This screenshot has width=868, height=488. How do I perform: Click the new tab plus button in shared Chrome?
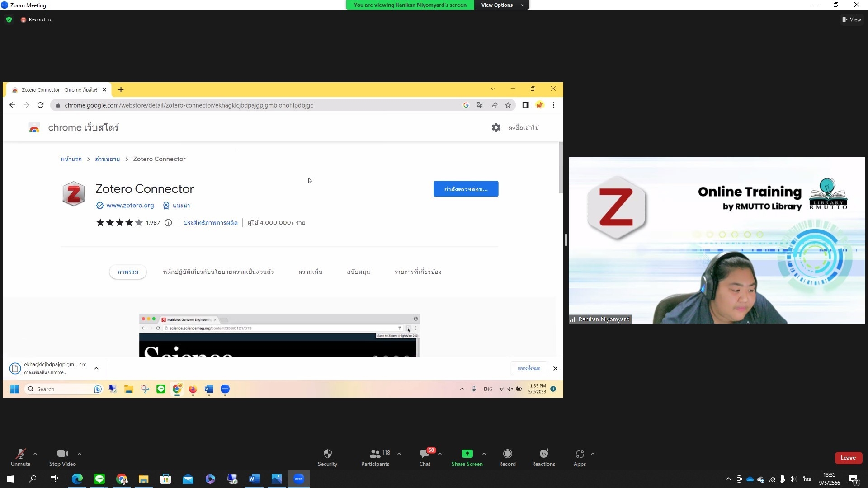[x=121, y=89]
